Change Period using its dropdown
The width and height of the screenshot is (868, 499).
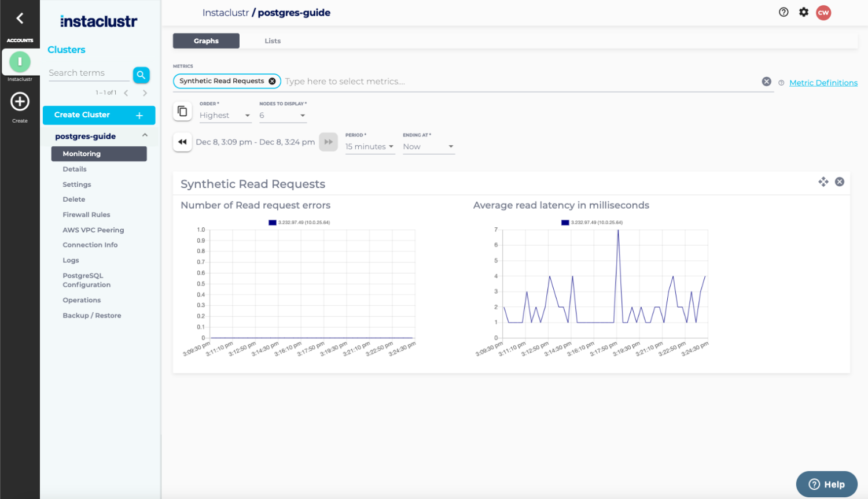pyautogui.click(x=370, y=146)
